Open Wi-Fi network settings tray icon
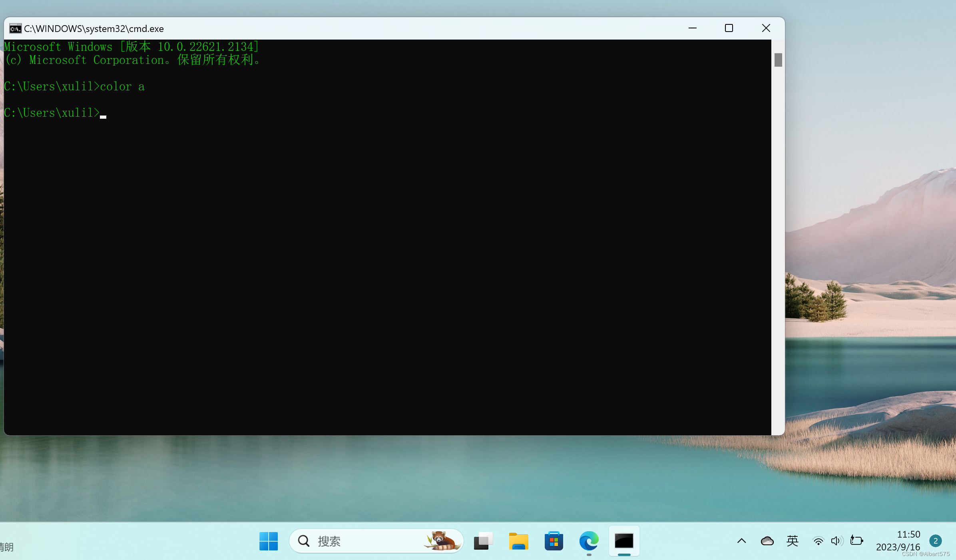This screenshot has height=560, width=956. click(818, 541)
